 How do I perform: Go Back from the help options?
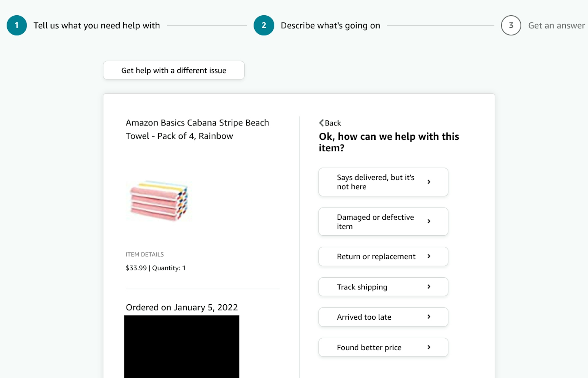coord(330,123)
